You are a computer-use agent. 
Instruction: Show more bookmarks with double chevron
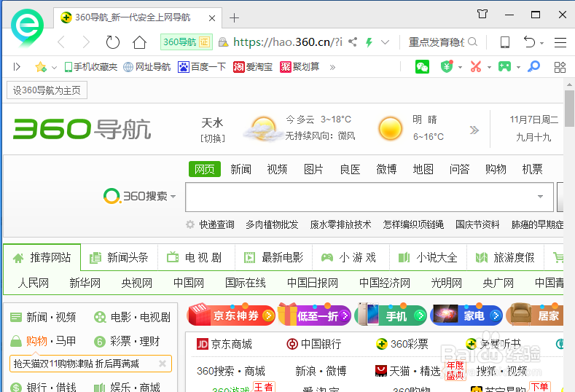point(332,67)
